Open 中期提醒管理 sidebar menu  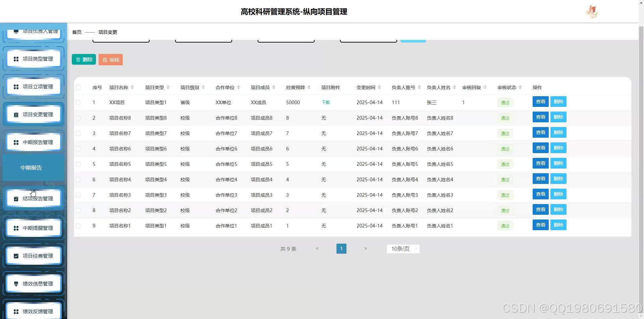click(x=34, y=228)
